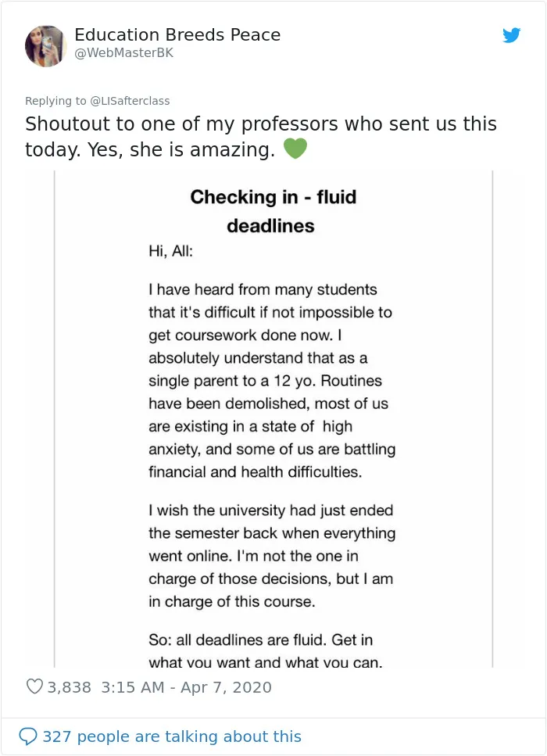Click the phrase single parent to a 12 yo
547x756 pixels.
pos(232,381)
